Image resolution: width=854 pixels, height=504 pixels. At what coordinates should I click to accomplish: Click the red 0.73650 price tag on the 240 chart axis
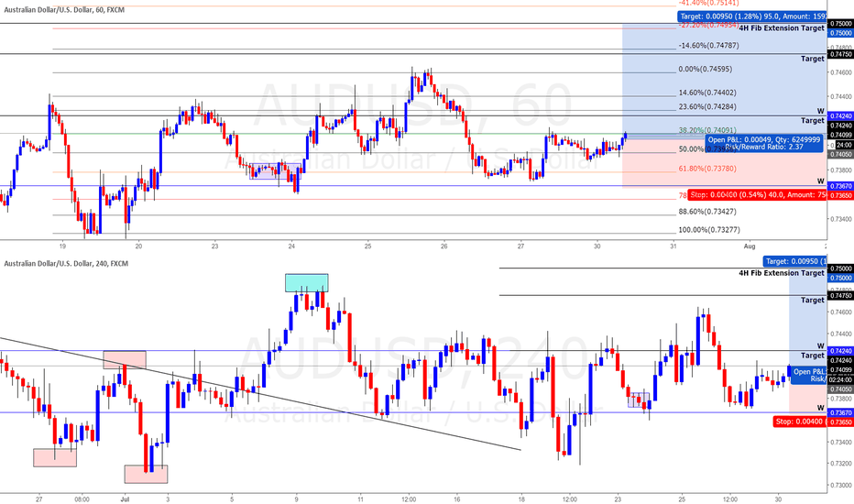840,422
